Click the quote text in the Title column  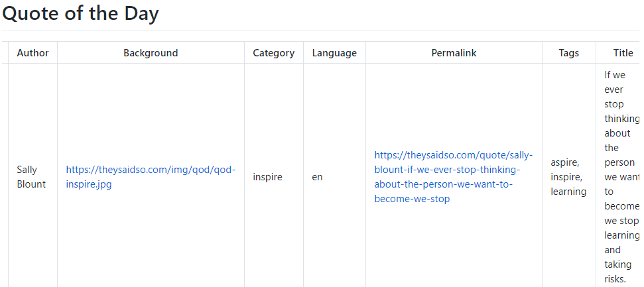pos(622,177)
